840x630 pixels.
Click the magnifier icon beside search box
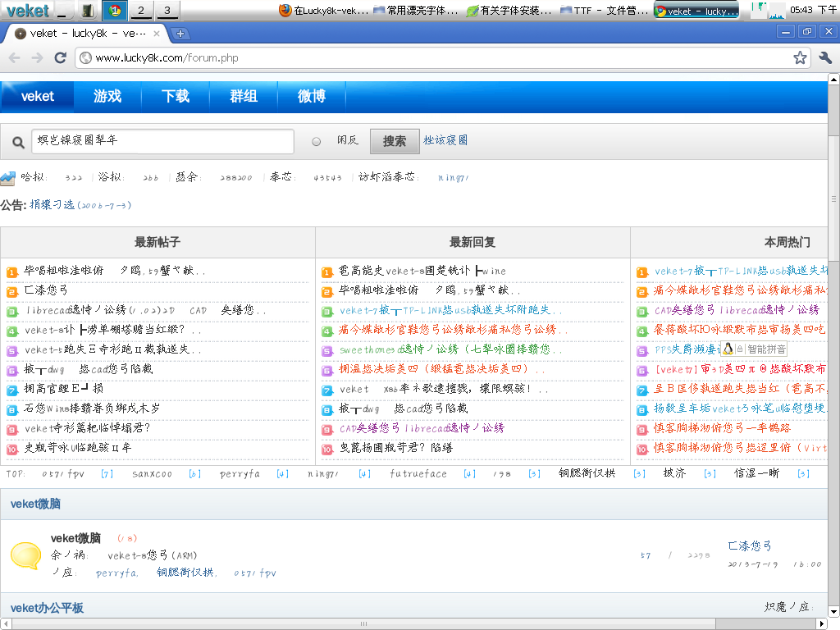point(18,143)
